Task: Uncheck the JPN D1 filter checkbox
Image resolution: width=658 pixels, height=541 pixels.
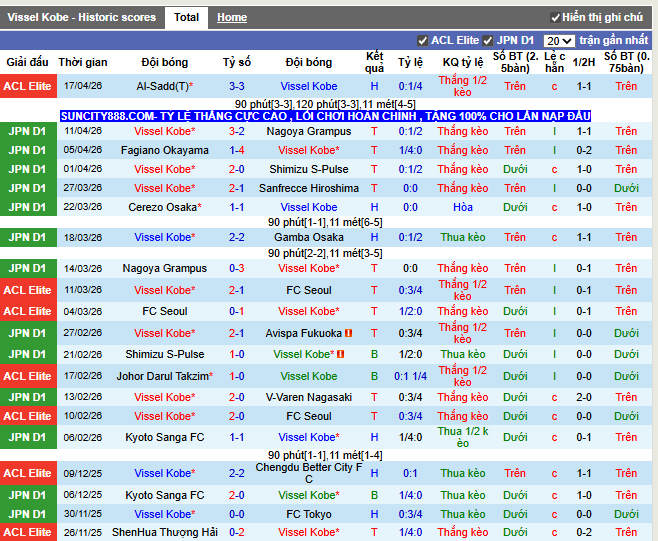Action: 488,41
